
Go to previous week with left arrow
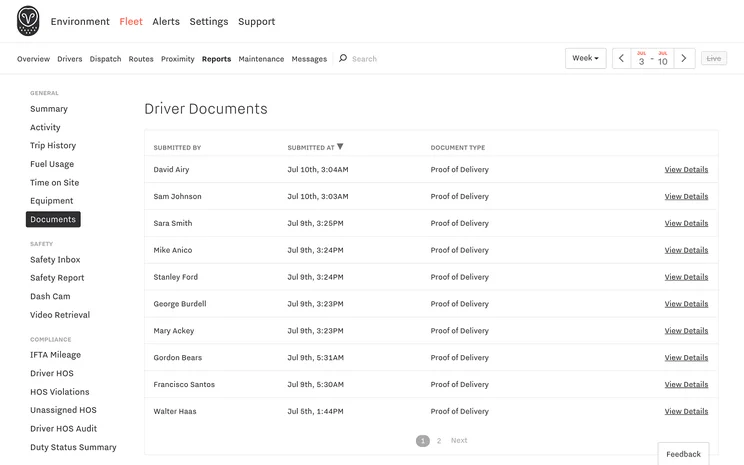pyautogui.click(x=622, y=58)
